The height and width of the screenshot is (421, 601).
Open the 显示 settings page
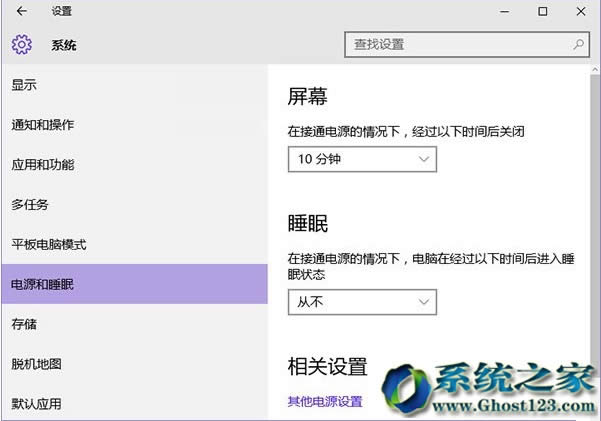[x=24, y=85]
